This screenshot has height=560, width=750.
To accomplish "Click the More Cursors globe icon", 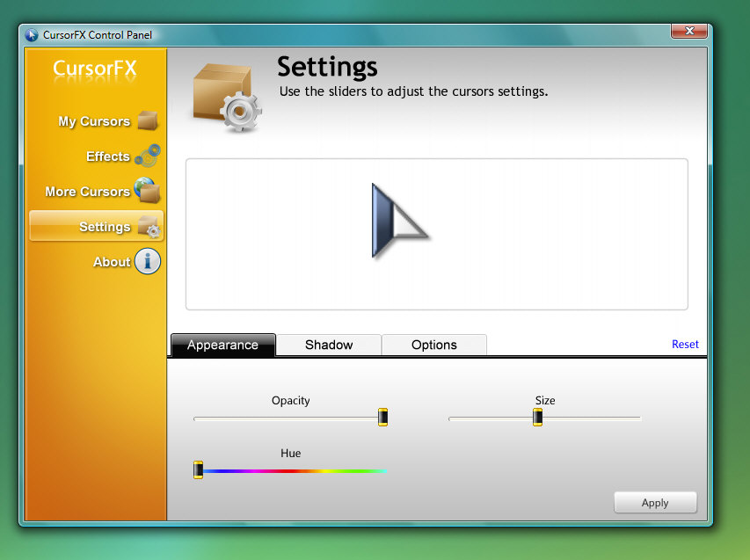I will [x=148, y=191].
